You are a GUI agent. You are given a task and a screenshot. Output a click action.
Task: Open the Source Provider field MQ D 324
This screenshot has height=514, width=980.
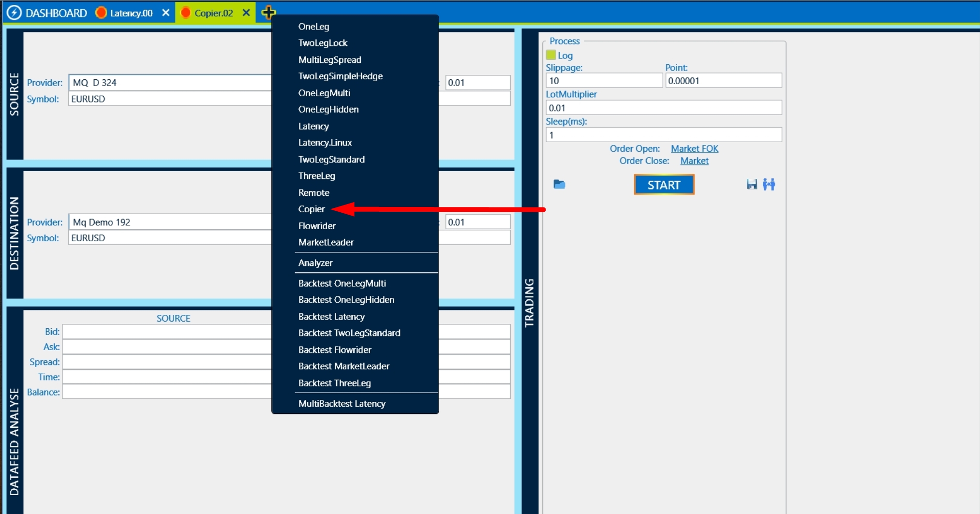point(170,83)
